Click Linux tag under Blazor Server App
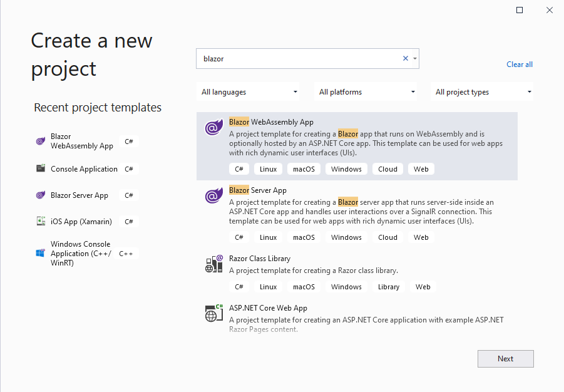Image resolution: width=564 pixels, height=392 pixels. point(268,237)
